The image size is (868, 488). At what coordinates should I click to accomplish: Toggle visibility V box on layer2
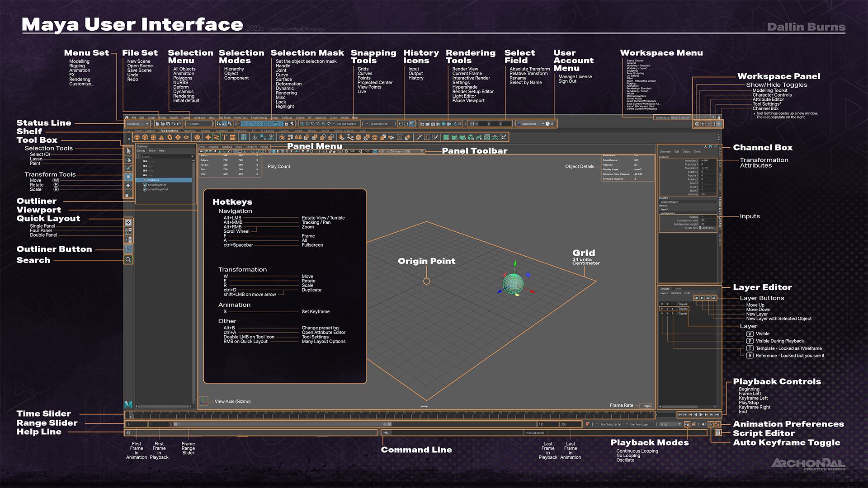(662, 309)
